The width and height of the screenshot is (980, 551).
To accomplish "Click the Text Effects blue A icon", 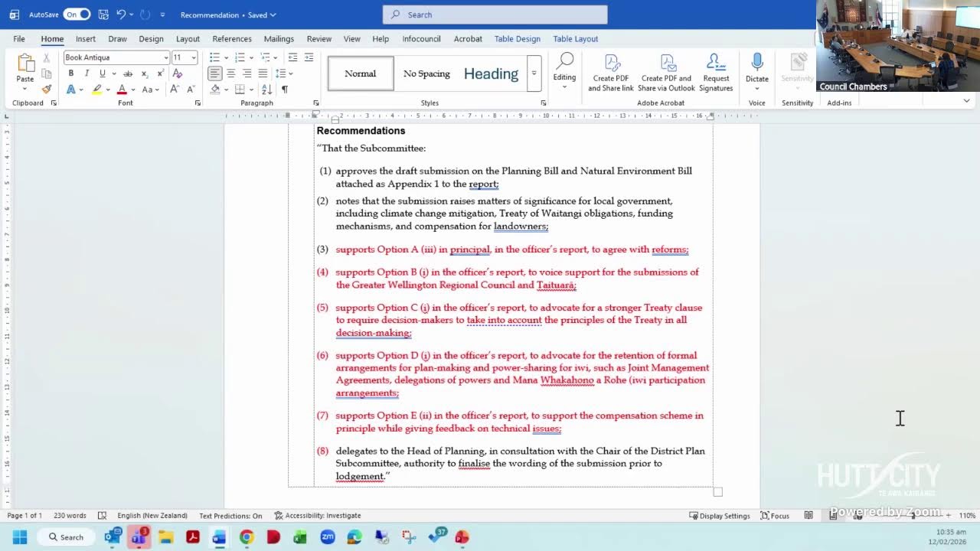I will click(71, 90).
